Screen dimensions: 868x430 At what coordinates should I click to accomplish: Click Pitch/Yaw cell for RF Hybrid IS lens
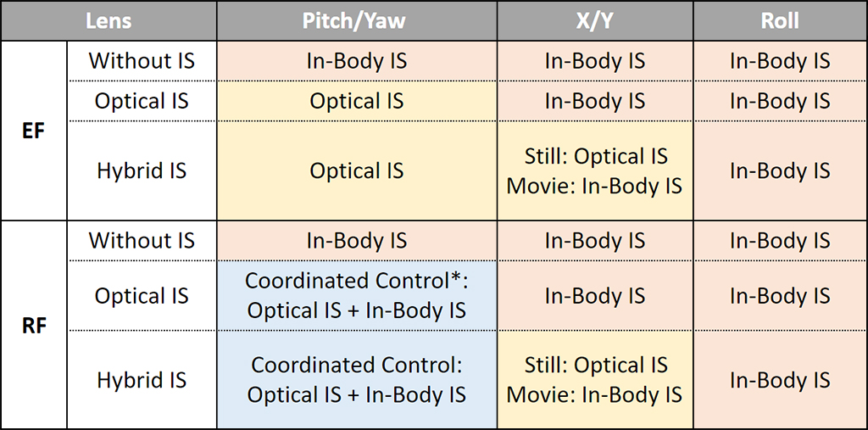tap(356, 380)
